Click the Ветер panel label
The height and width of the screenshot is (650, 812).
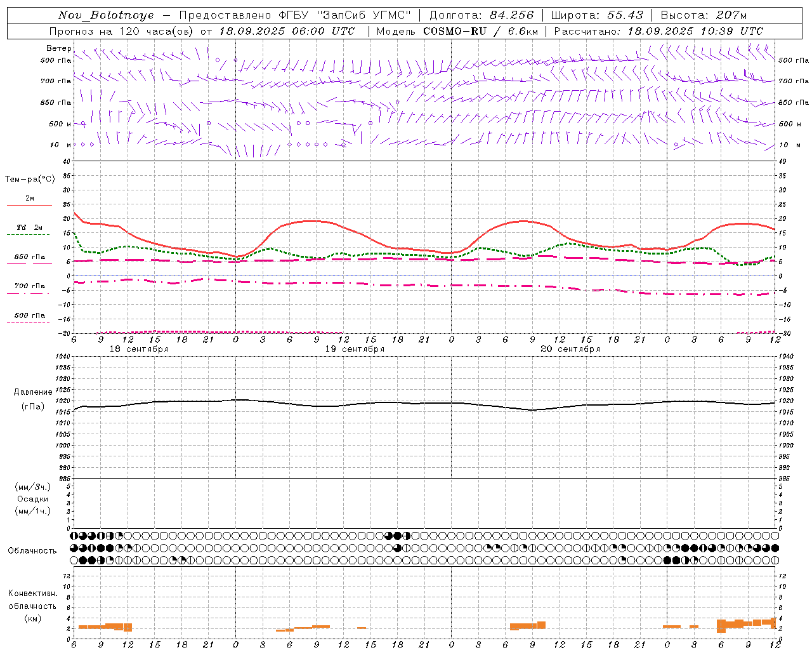coord(59,48)
